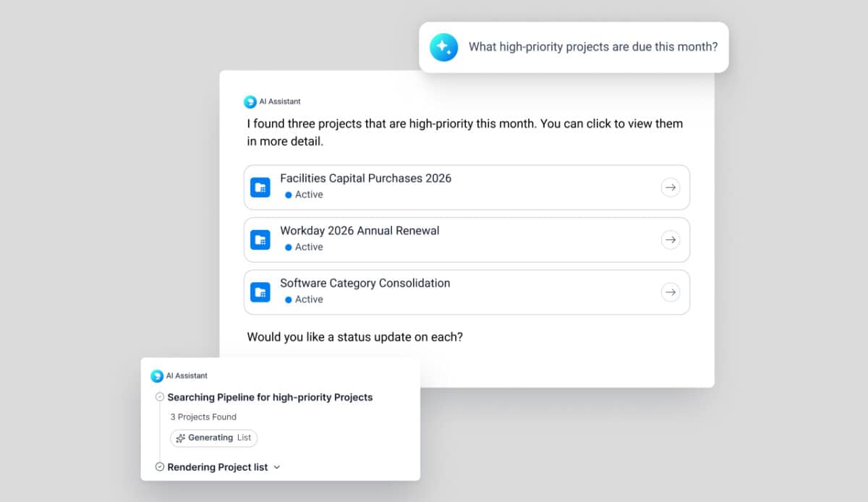Open Facilities Capital Purchases with arrow icon
This screenshot has width=868, height=502.
tap(671, 187)
